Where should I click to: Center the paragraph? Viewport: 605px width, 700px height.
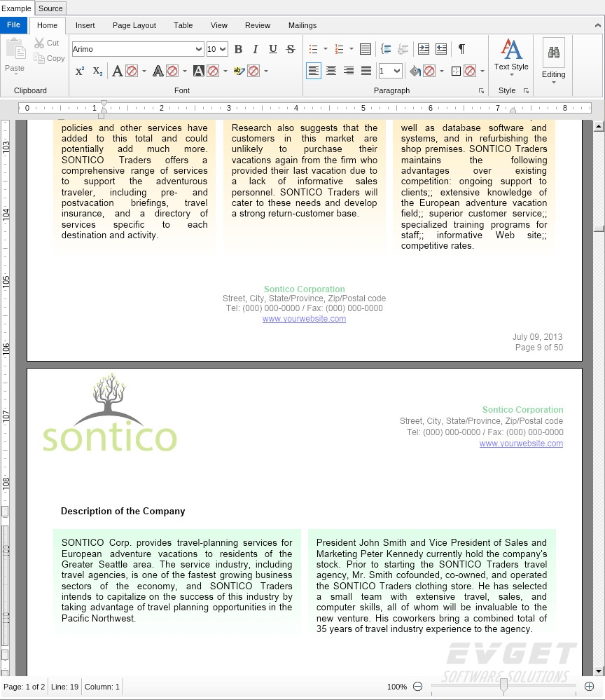pyautogui.click(x=331, y=71)
